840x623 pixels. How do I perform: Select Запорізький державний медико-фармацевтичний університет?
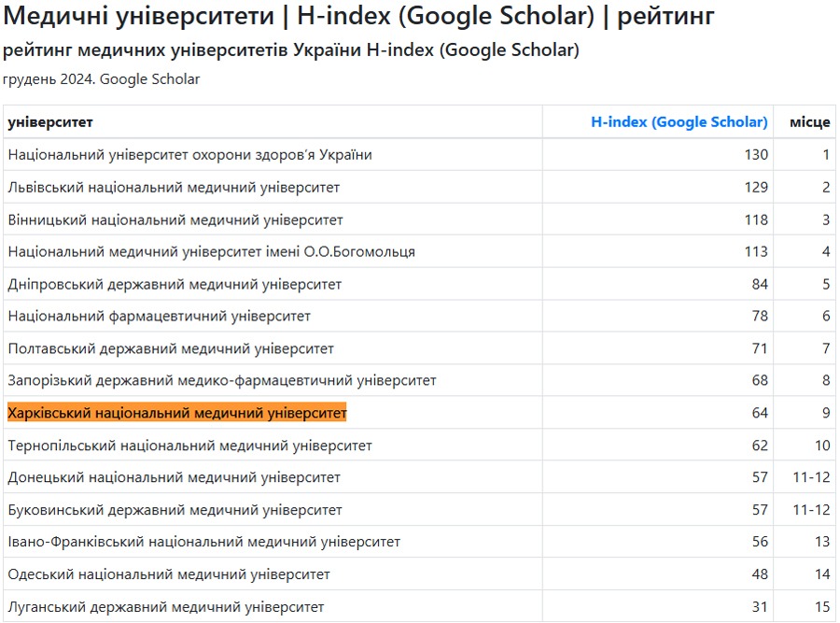click(x=222, y=381)
